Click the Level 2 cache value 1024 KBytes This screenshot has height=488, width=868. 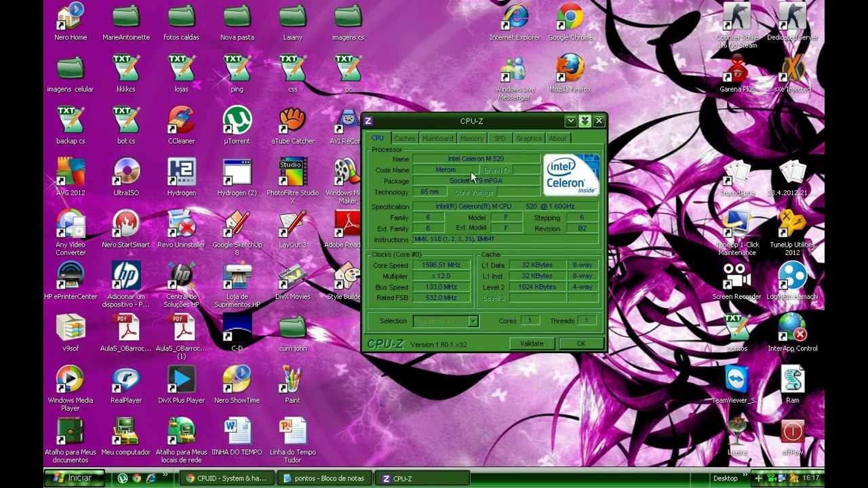[x=537, y=287]
